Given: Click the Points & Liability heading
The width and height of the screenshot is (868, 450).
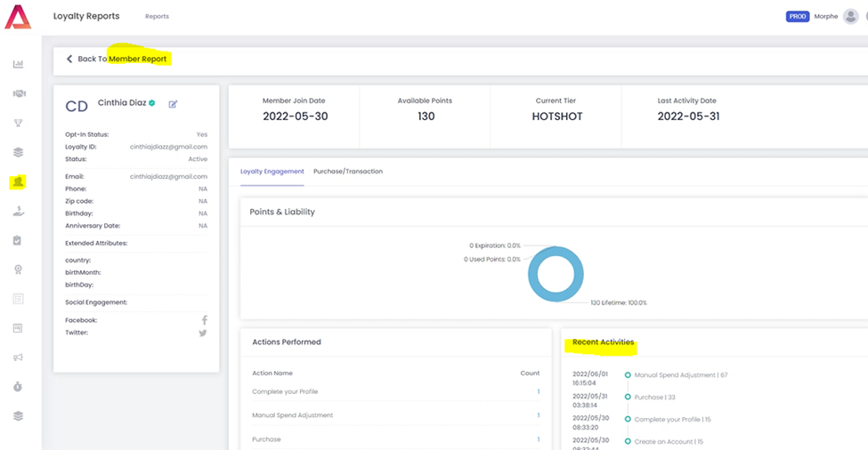Looking at the screenshot, I should [x=282, y=212].
